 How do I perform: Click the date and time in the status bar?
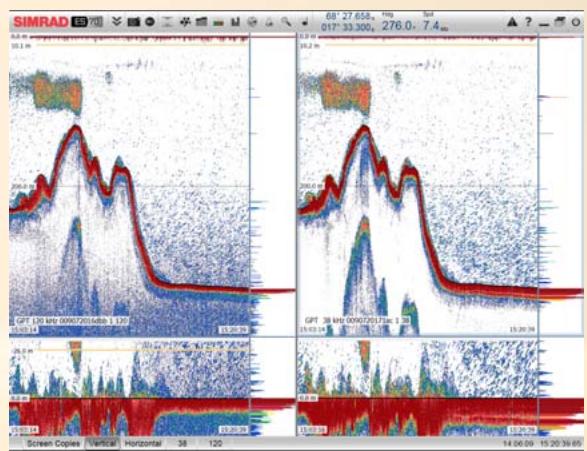[542, 444]
